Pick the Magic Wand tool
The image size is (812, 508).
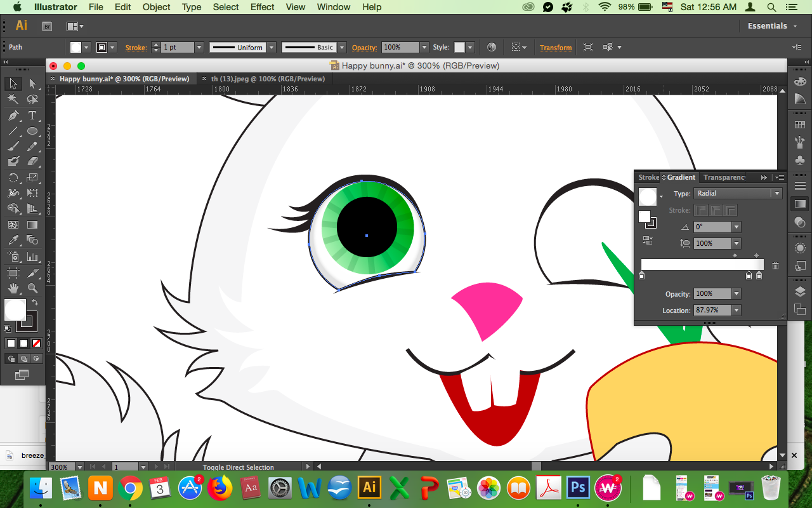[x=13, y=100]
